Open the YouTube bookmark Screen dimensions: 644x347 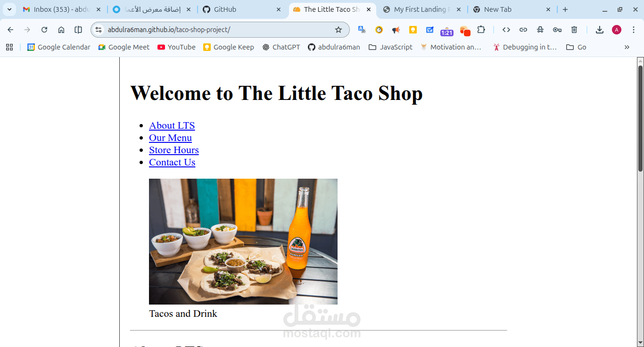pyautogui.click(x=176, y=47)
